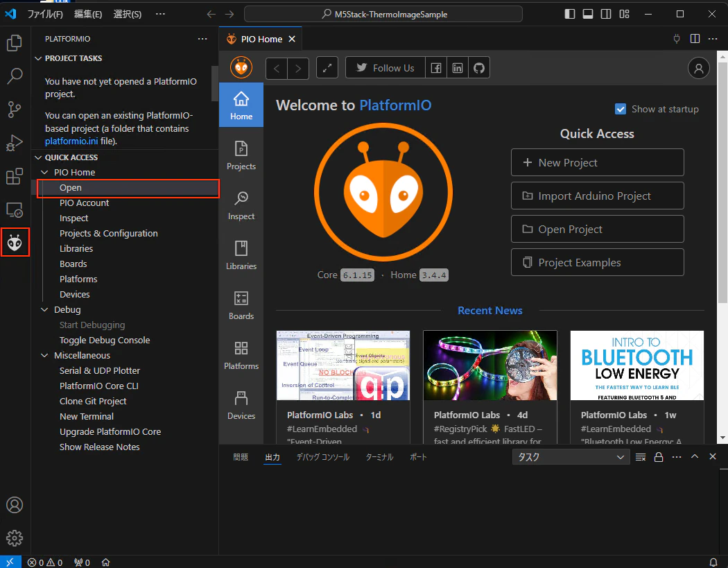Click Import Arduino Project button

click(597, 196)
